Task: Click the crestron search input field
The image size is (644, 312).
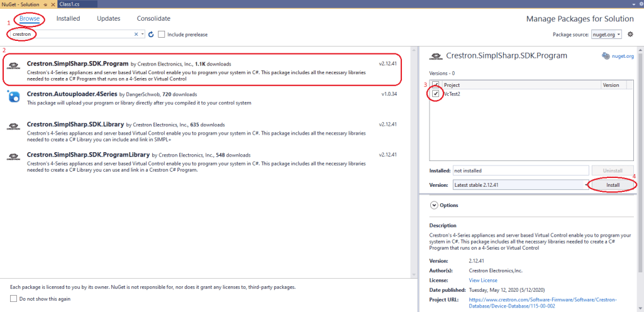Action: [x=72, y=34]
